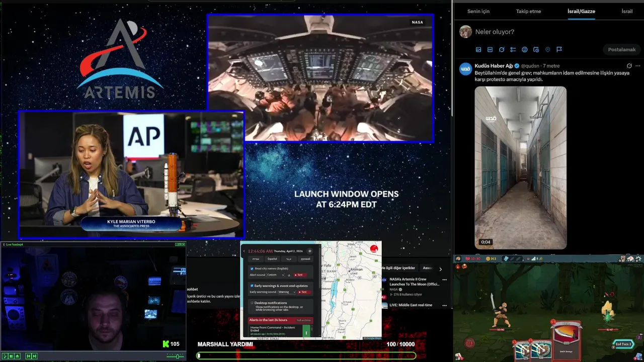Open emoji picker in composer
This screenshot has width=644, height=362.
pos(525,50)
